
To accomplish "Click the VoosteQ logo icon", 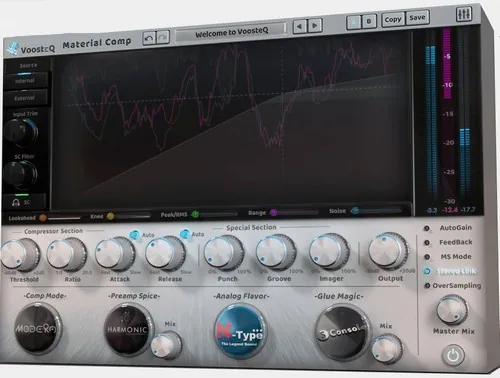I will point(13,48).
